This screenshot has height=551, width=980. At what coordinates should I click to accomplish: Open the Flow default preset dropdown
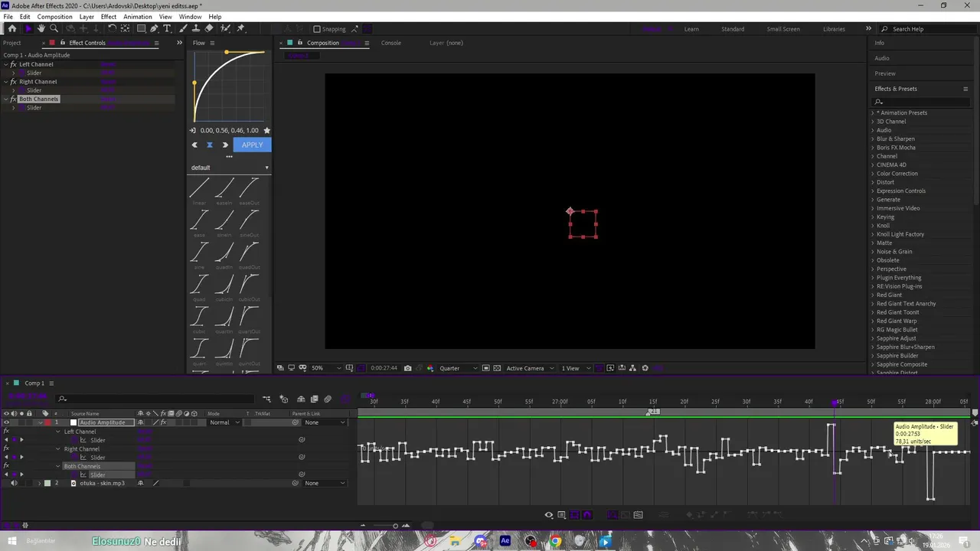pyautogui.click(x=230, y=168)
